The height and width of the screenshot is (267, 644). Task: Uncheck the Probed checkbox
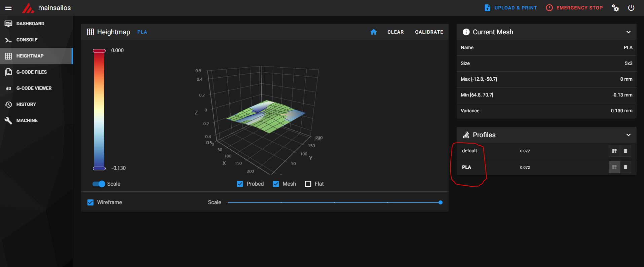coord(240,184)
